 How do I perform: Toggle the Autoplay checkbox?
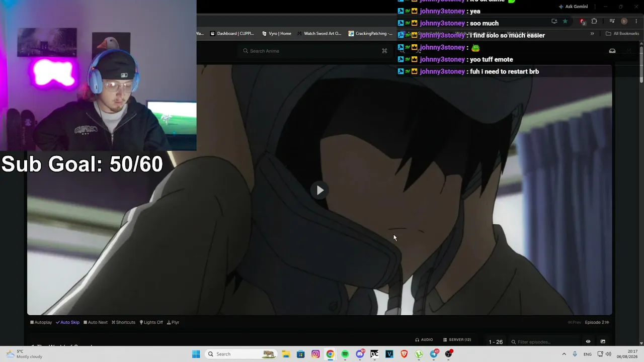click(x=41, y=322)
